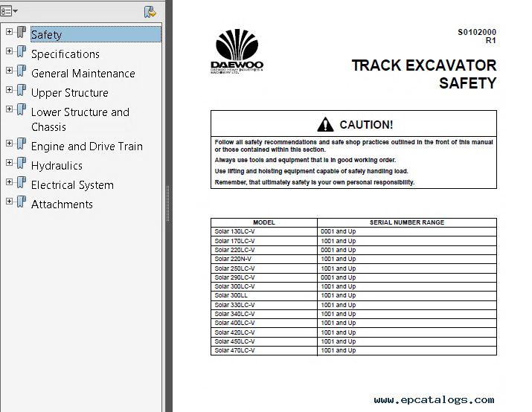Viewport: 532px width, 412px height.
Task: Click the Daewoo logo on the page
Action: 237,51
